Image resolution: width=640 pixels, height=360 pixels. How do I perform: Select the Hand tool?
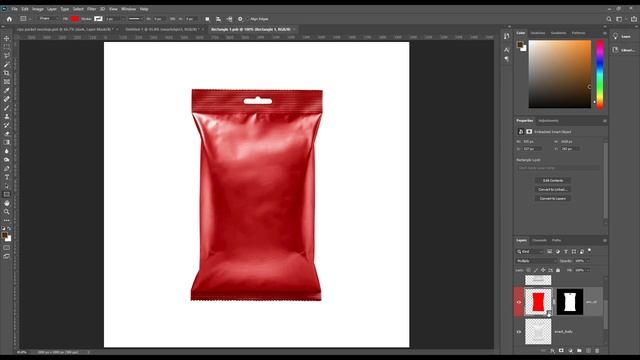[7, 203]
